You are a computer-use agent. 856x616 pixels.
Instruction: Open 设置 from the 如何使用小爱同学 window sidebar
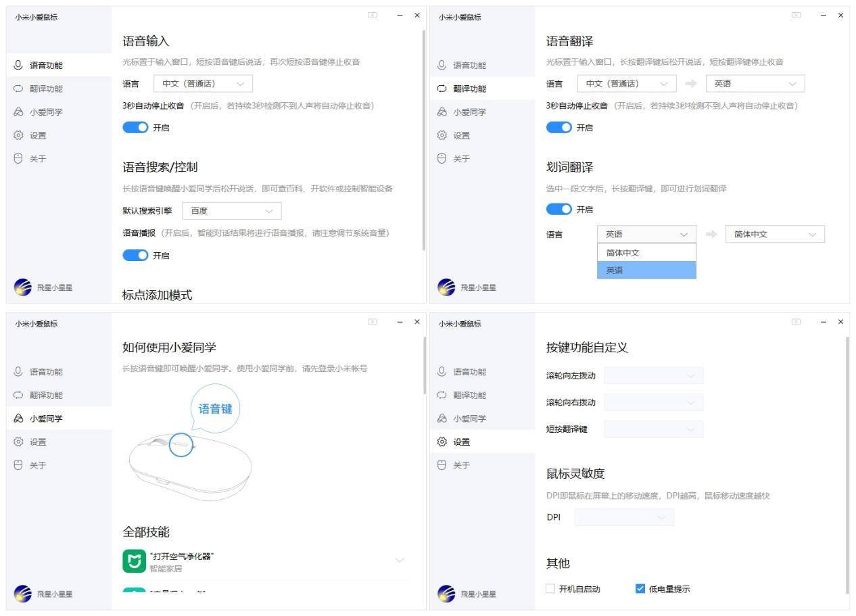[59, 442]
